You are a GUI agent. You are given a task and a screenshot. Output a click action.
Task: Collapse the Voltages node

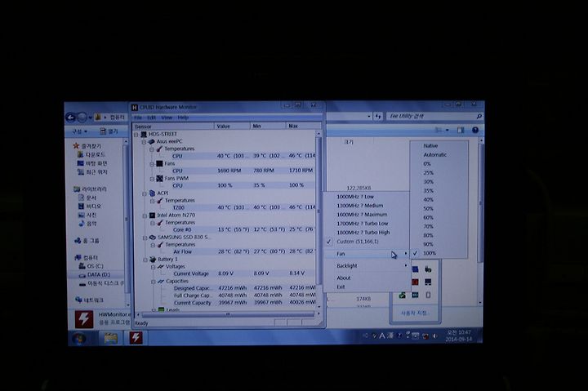coord(153,267)
